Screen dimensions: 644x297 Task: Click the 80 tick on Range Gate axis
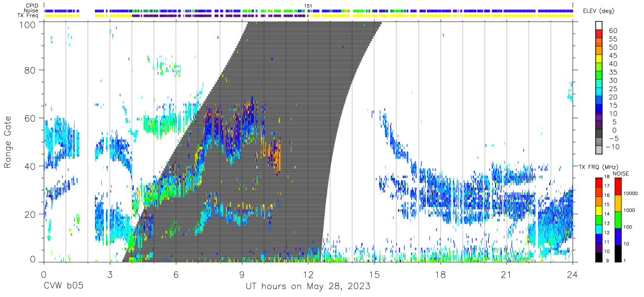pyautogui.click(x=30, y=70)
